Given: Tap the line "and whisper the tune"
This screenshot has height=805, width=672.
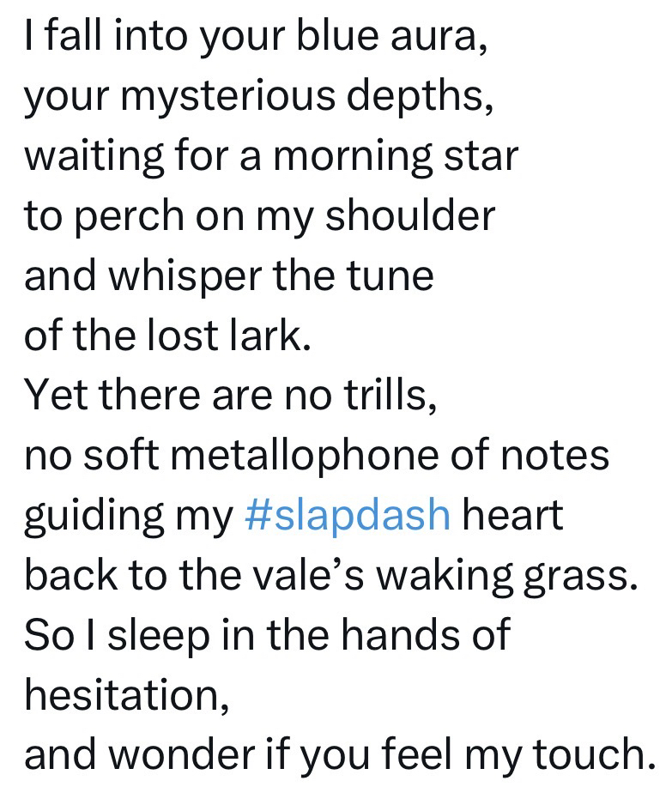Looking at the screenshot, I should [x=228, y=276].
